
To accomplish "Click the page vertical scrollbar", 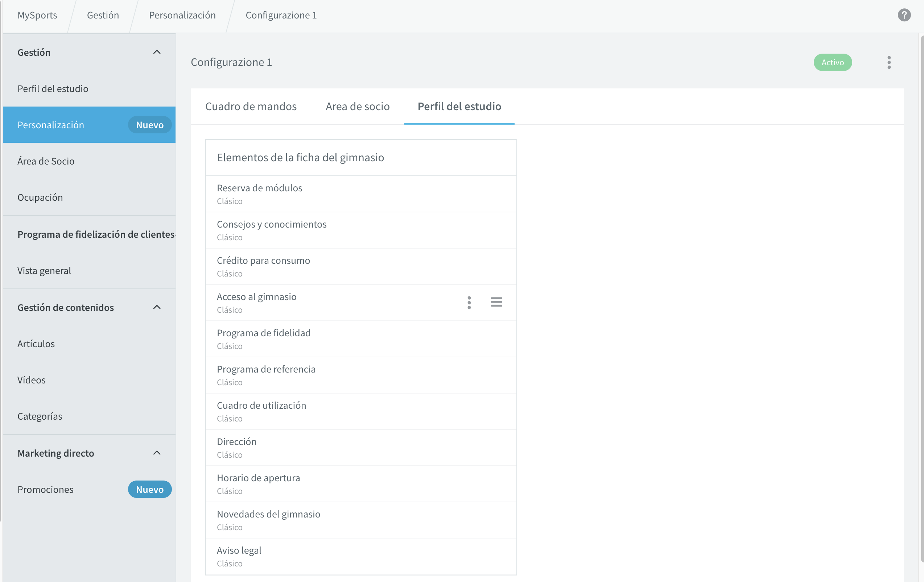I will coord(922,299).
